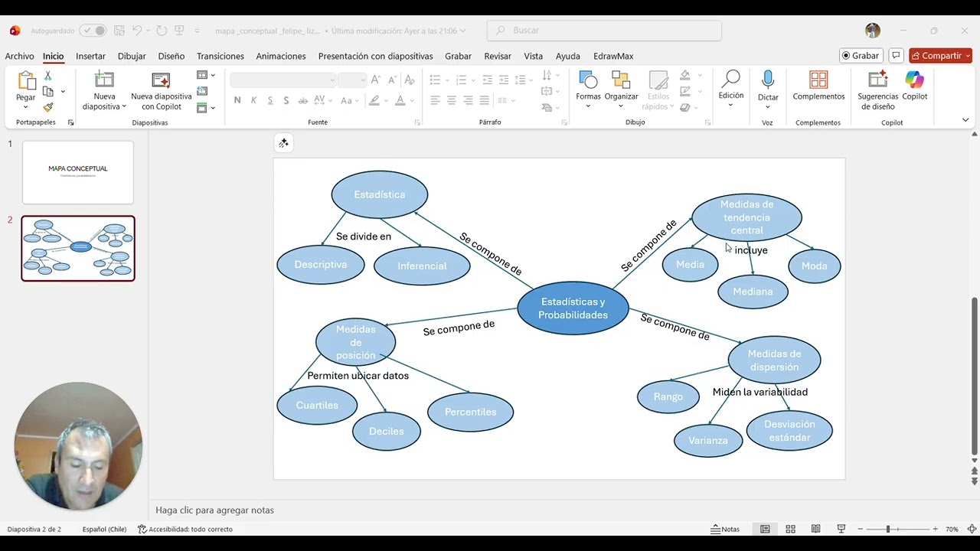The height and width of the screenshot is (551, 980).
Task: Click the Sugerencias de diseño icon
Action: 877,80
